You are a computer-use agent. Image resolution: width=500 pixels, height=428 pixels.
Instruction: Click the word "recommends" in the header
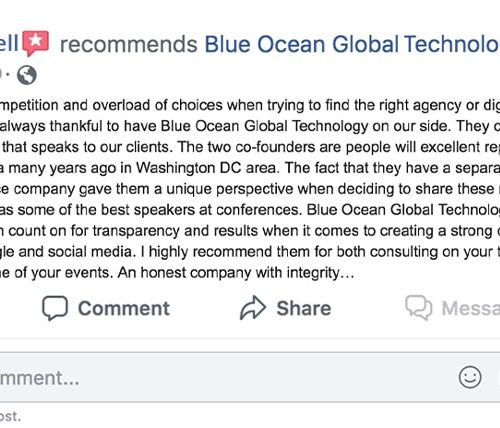click(129, 45)
